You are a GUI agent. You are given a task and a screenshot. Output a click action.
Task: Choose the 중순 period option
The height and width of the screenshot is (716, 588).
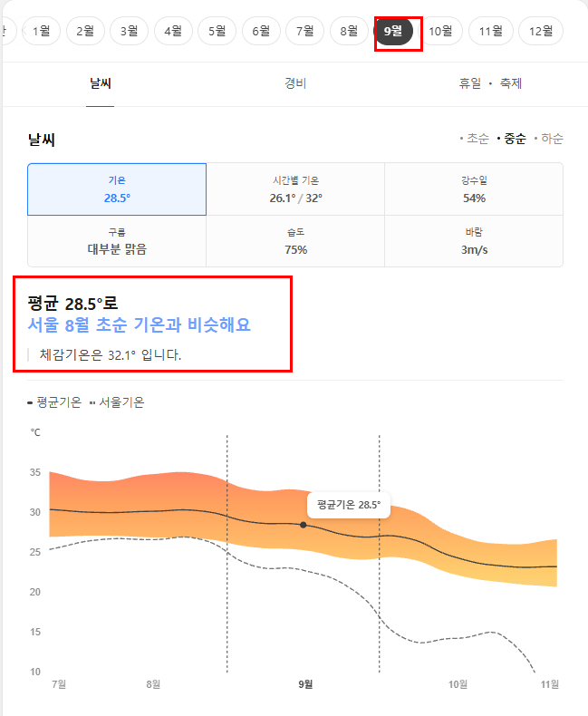pos(512,139)
